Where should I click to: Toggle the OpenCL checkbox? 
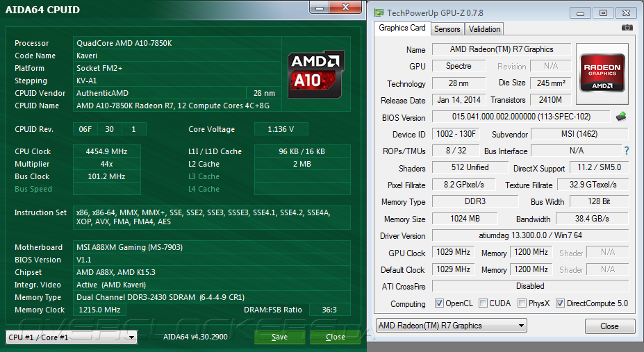(x=439, y=303)
